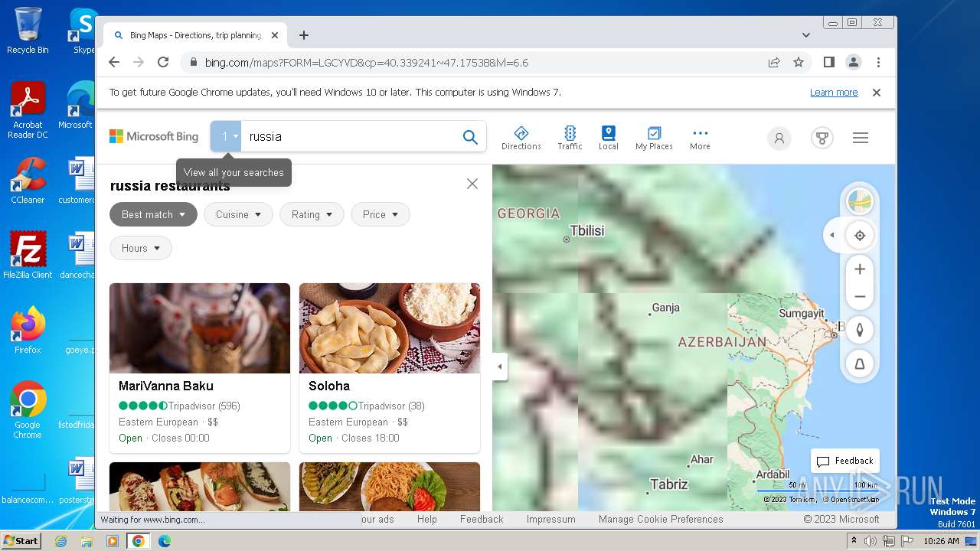
Task: Select Ganja city on the map
Action: [665, 308]
